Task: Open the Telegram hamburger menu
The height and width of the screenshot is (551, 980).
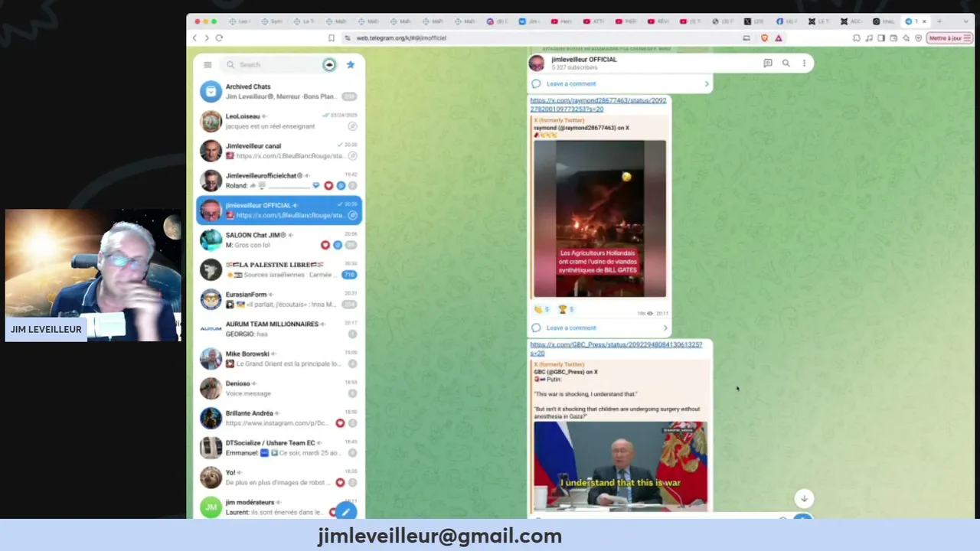Action: pos(207,65)
